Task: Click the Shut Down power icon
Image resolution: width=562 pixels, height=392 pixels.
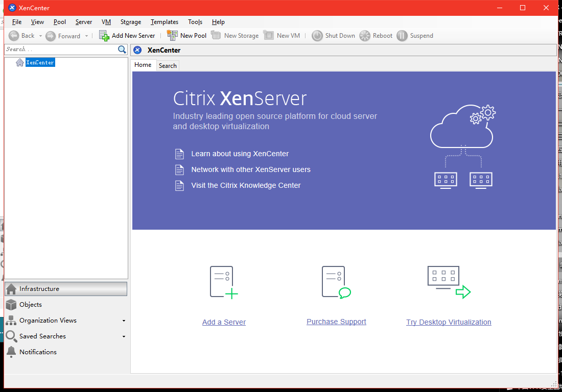Action: click(x=317, y=36)
